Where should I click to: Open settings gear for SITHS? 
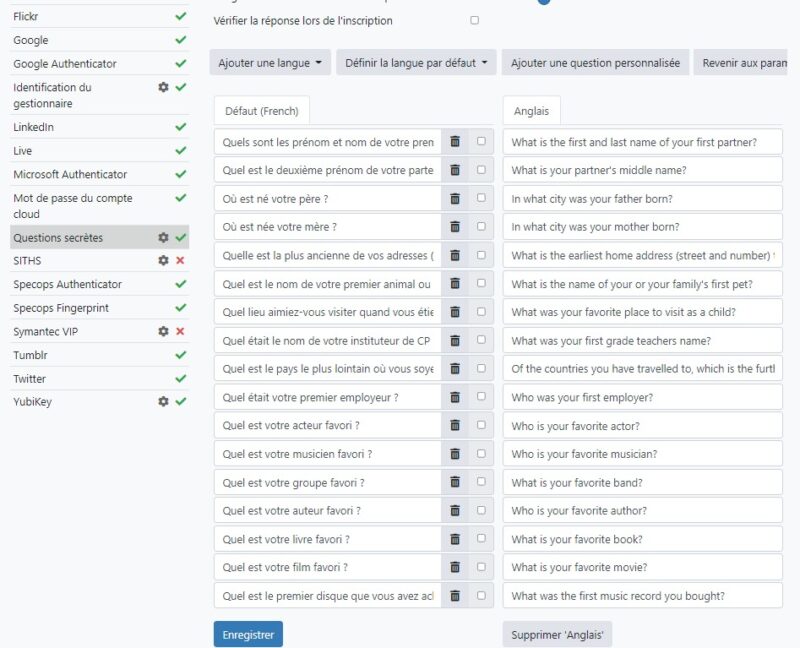(x=164, y=260)
